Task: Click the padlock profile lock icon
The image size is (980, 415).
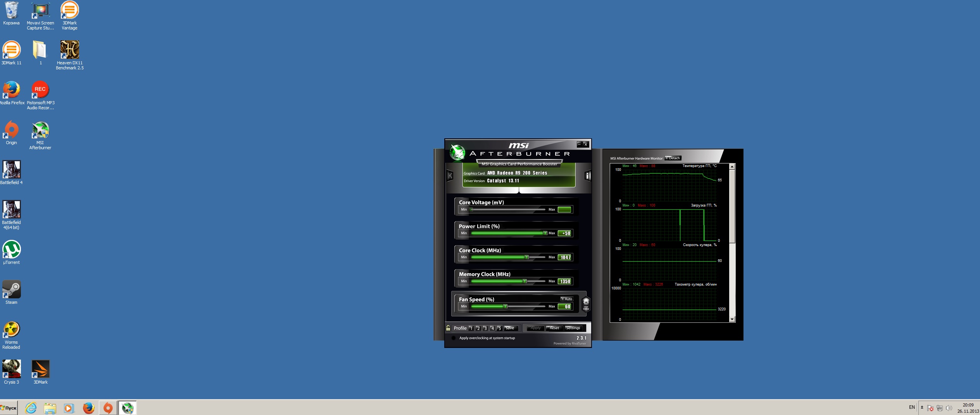Action: point(448,328)
